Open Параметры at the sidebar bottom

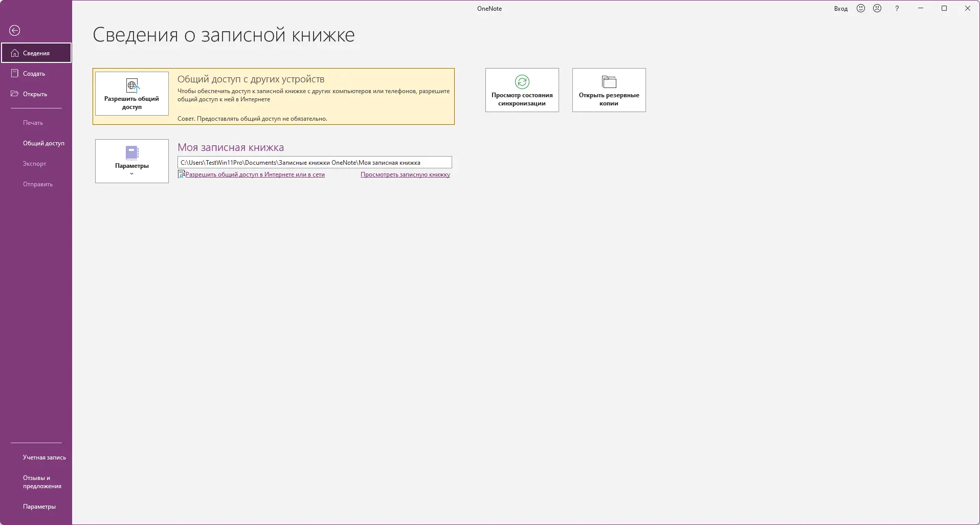click(36, 507)
